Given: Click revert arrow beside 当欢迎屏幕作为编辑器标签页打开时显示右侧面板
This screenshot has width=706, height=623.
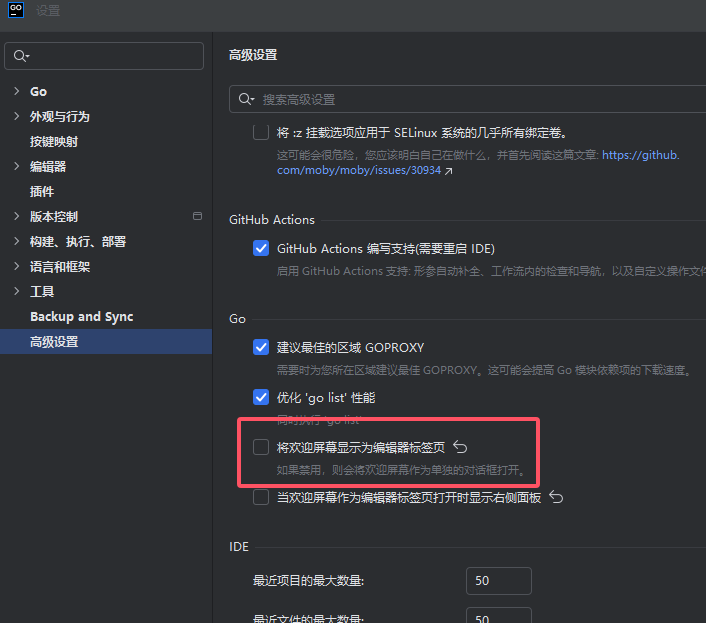Looking at the screenshot, I should click(x=557, y=497).
